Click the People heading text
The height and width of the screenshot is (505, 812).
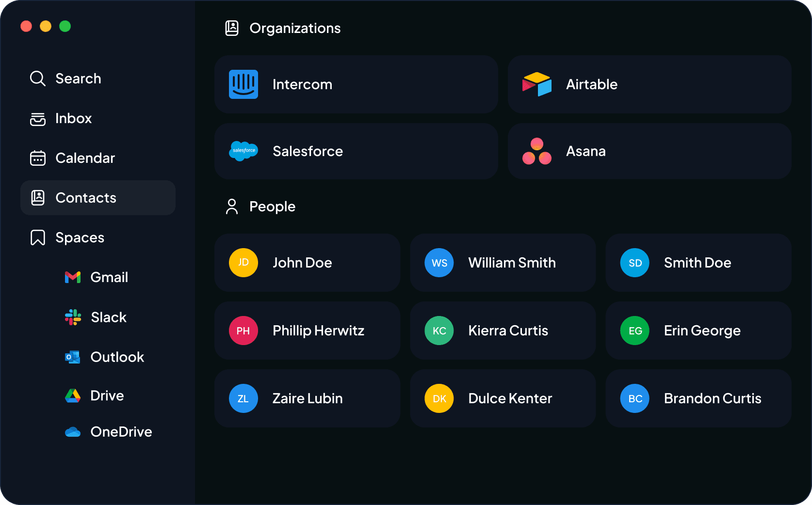(272, 207)
